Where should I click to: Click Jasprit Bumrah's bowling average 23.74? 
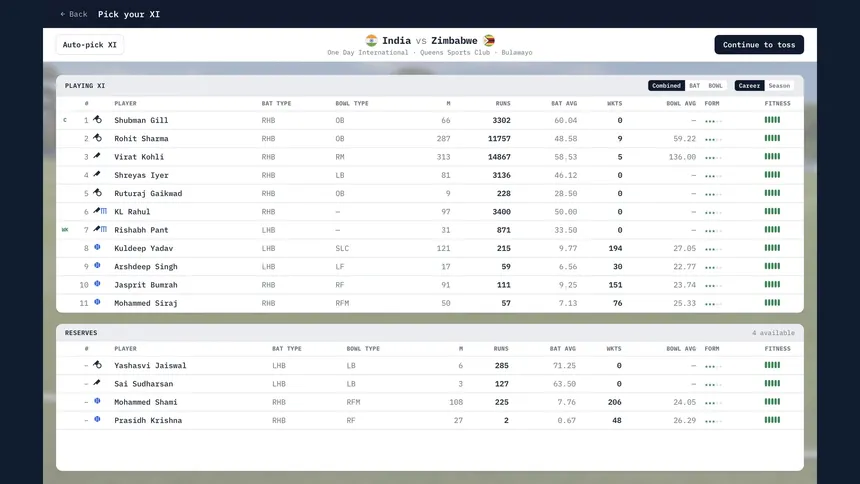[684, 285]
